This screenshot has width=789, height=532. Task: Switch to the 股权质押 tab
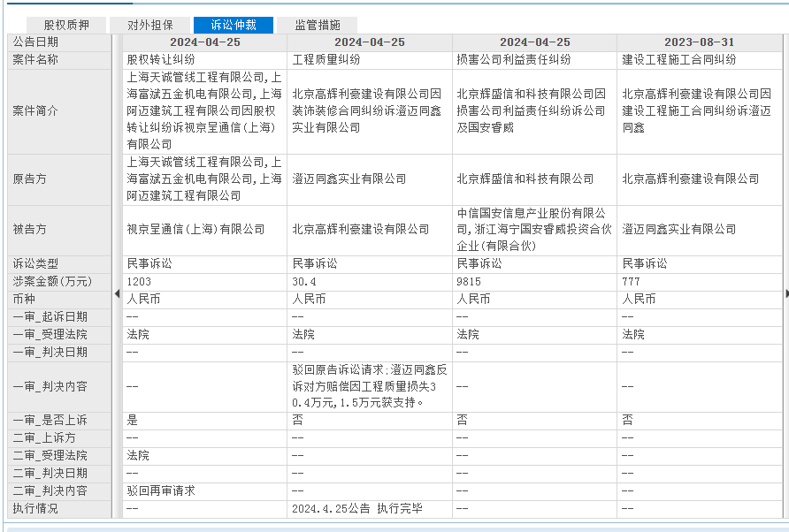click(66, 25)
